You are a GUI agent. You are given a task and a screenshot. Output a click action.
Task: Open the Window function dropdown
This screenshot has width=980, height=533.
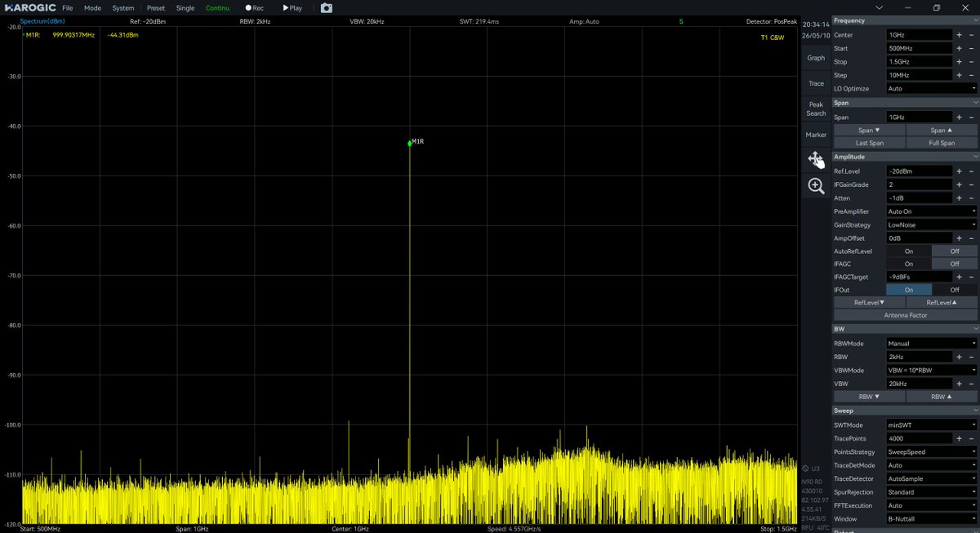[x=931, y=518]
